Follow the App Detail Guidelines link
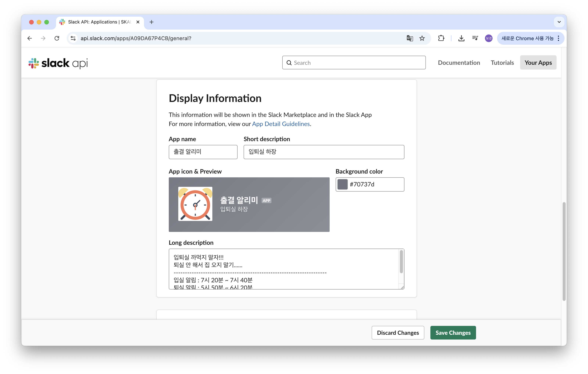This screenshot has height=374, width=588. (x=281, y=124)
